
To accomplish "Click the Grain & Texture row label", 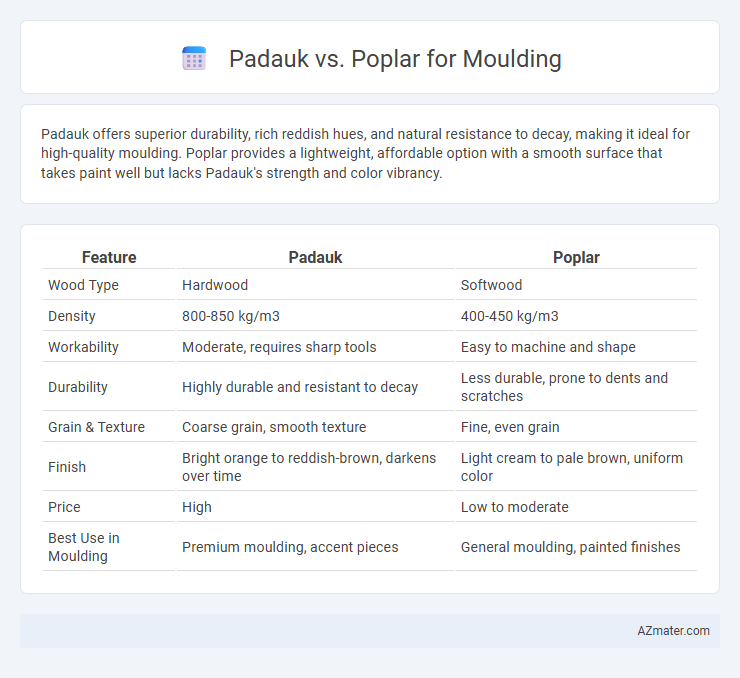I will [96, 427].
